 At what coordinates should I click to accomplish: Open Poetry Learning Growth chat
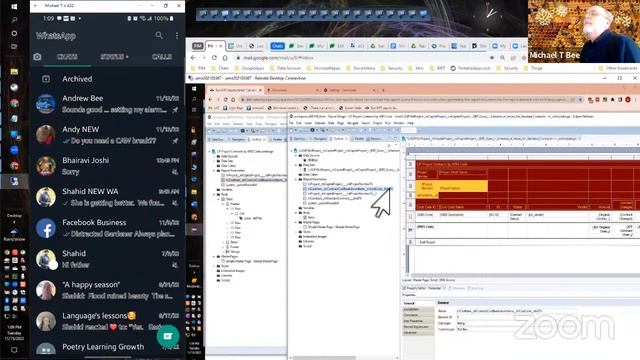[x=107, y=348]
